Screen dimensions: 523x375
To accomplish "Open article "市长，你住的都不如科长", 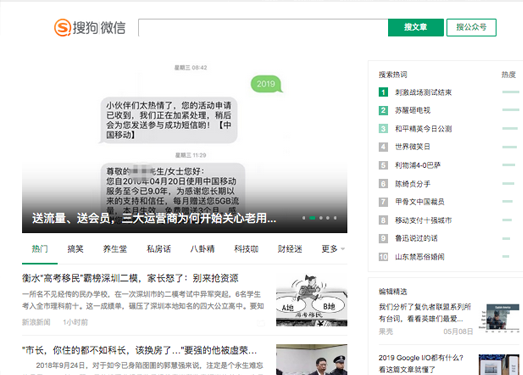I will (x=139, y=350).
